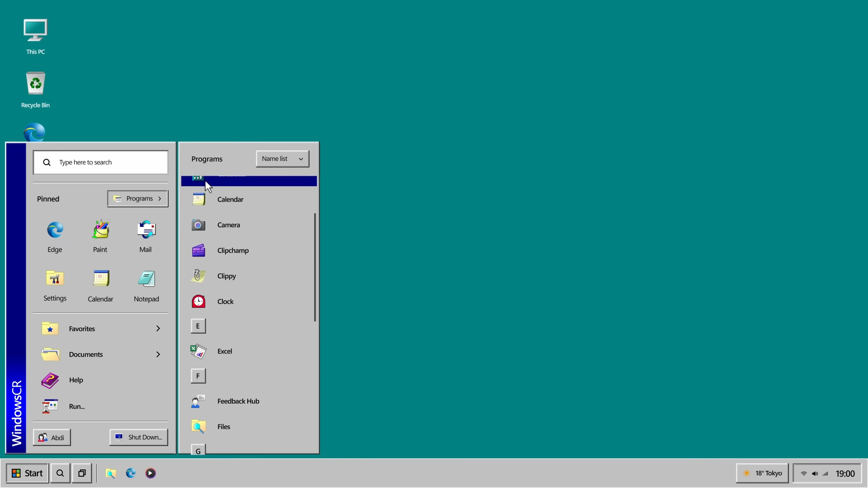Click the Abdi user account button
868x488 pixels.
coord(52,438)
